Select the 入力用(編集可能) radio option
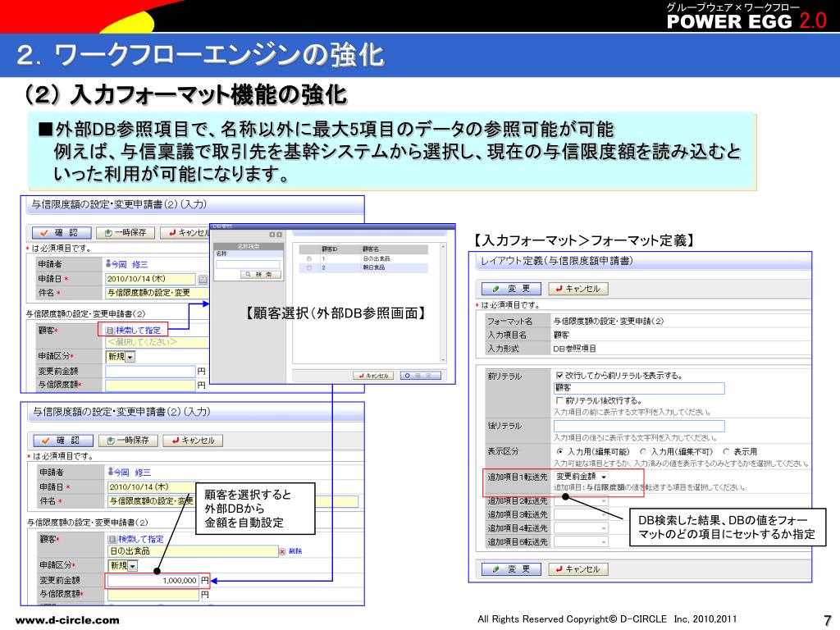The height and width of the screenshot is (630, 840). 559,452
